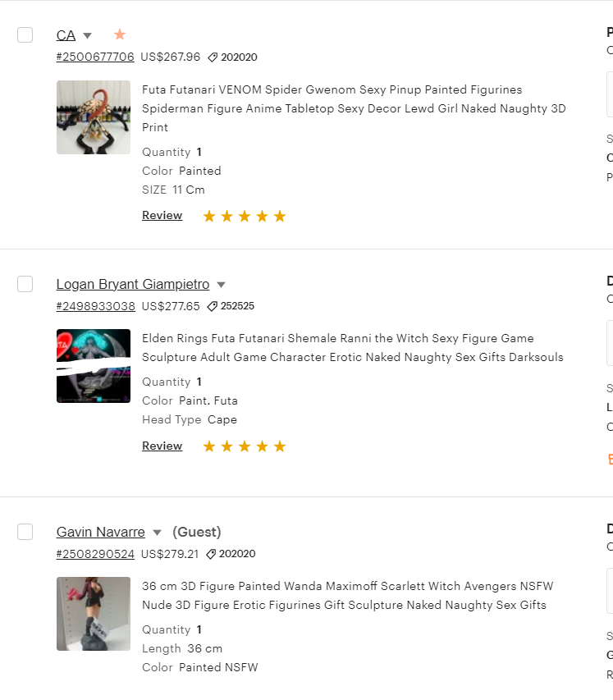
Task: Click tag icon labeled 252525
Action: coord(213,306)
